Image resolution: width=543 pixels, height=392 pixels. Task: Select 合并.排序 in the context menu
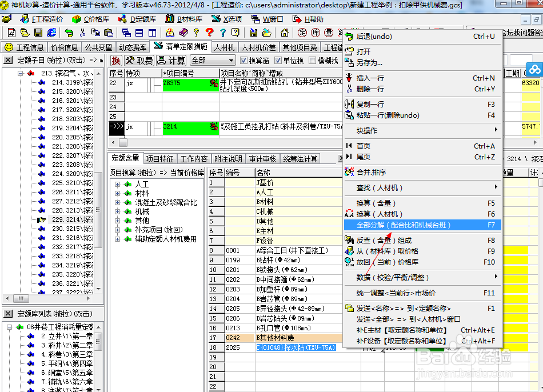pos(422,173)
